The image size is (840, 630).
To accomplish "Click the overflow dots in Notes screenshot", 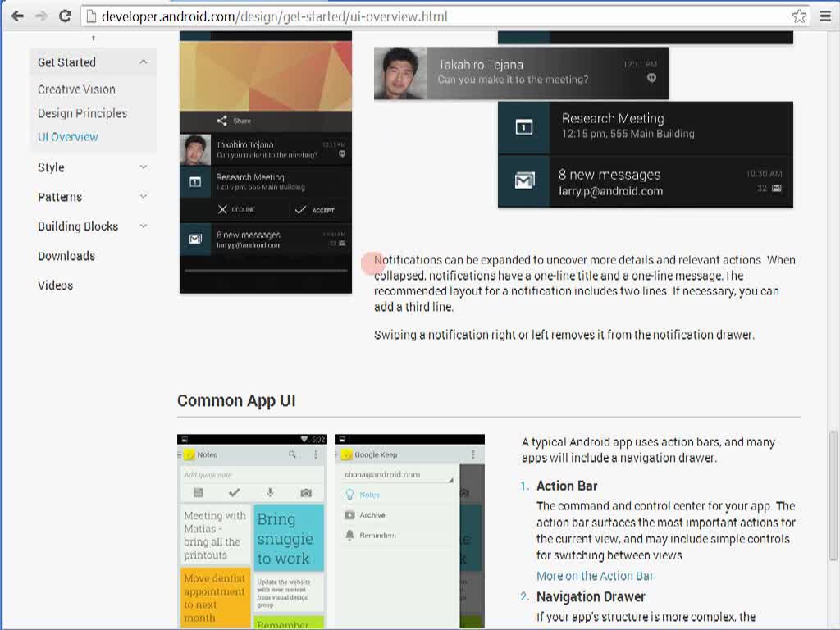I will (316, 454).
